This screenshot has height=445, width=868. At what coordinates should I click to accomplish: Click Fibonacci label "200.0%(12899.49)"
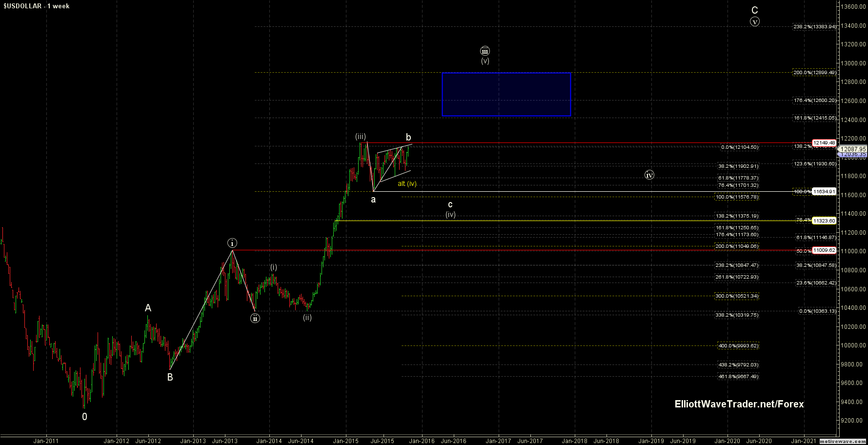click(x=814, y=72)
